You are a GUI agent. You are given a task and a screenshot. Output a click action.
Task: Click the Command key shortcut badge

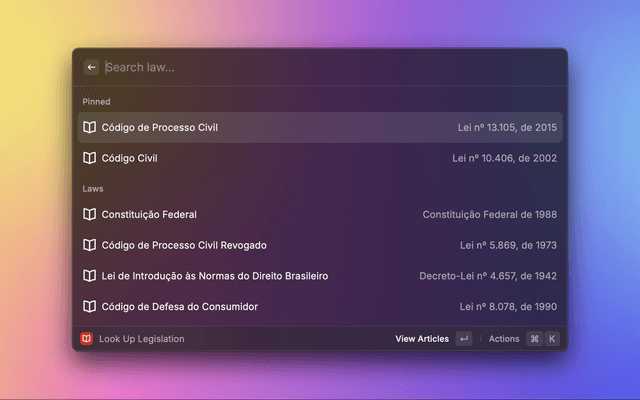(534, 339)
